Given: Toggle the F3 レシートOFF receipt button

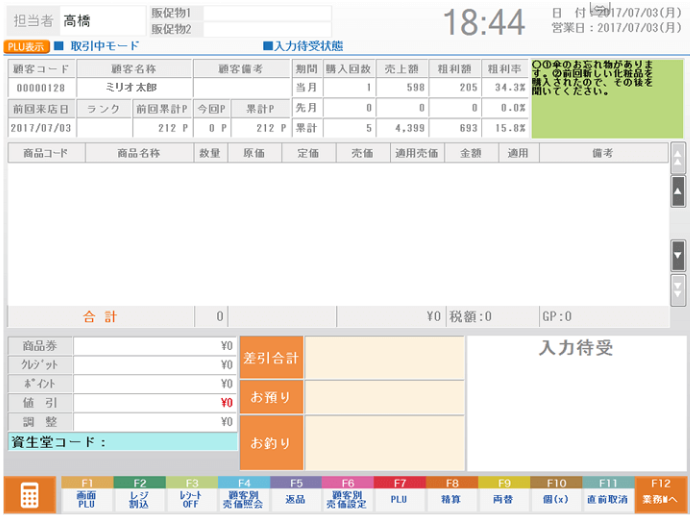Looking at the screenshot, I should click(191, 495).
